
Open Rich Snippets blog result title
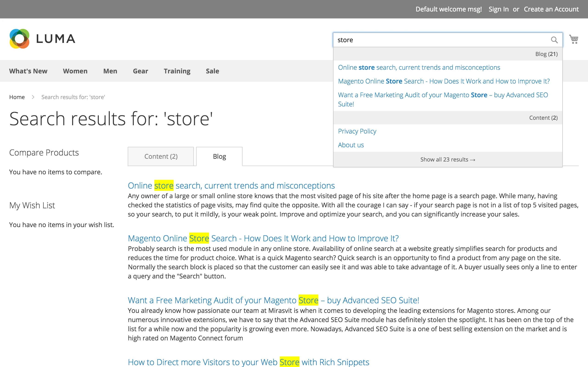click(x=248, y=362)
